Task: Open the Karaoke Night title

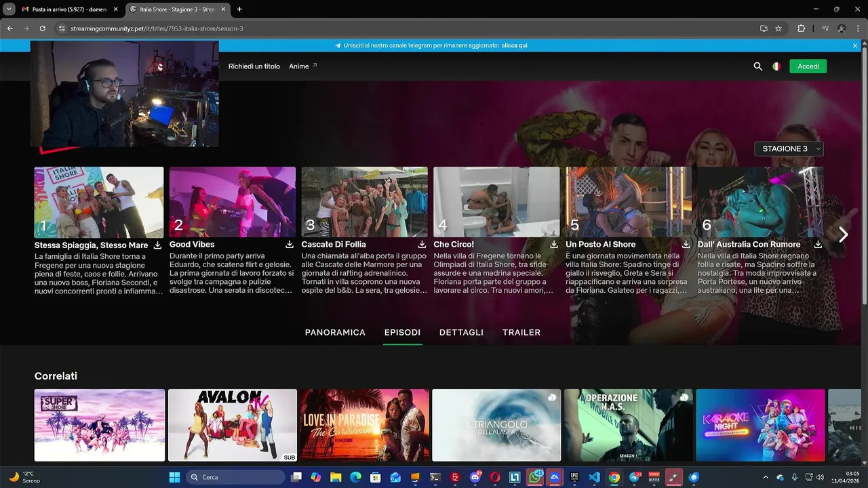Action: (x=761, y=425)
